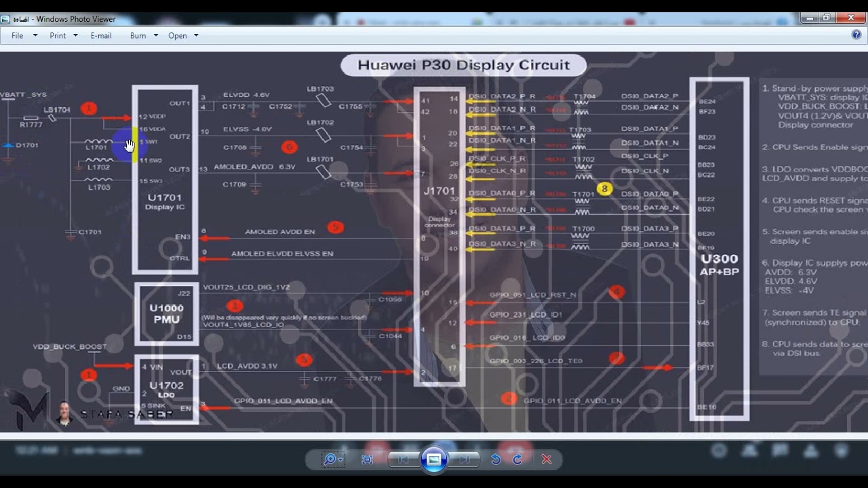868x488 pixels.
Task: Go to the previous photo
Action: click(x=403, y=460)
